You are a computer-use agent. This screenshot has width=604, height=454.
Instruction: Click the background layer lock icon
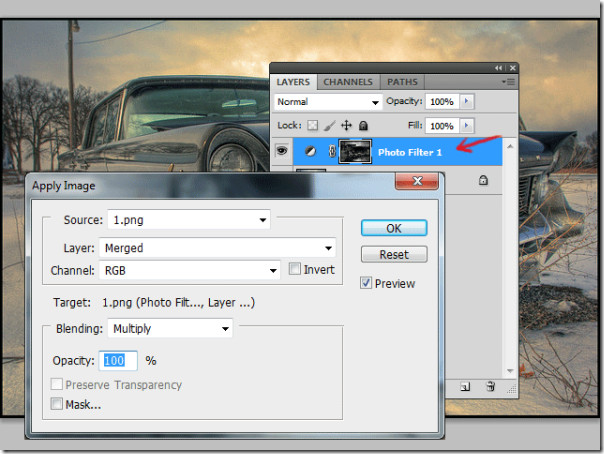click(x=483, y=180)
